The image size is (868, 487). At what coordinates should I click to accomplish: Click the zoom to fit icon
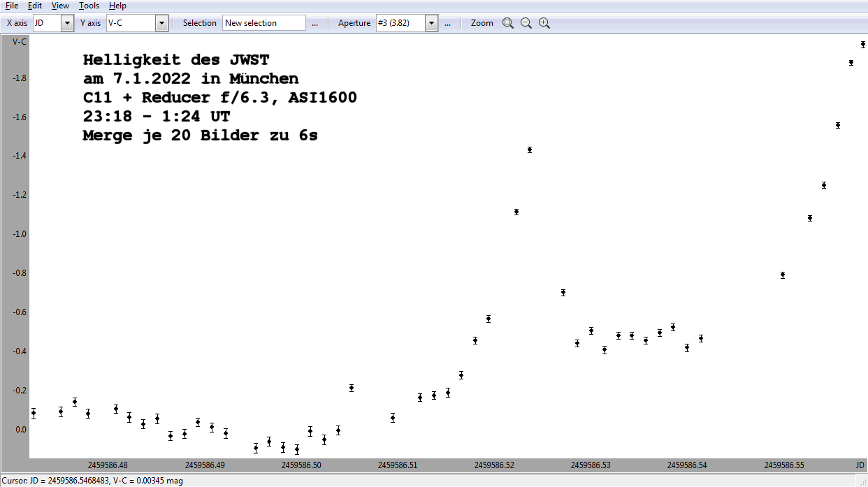(508, 23)
